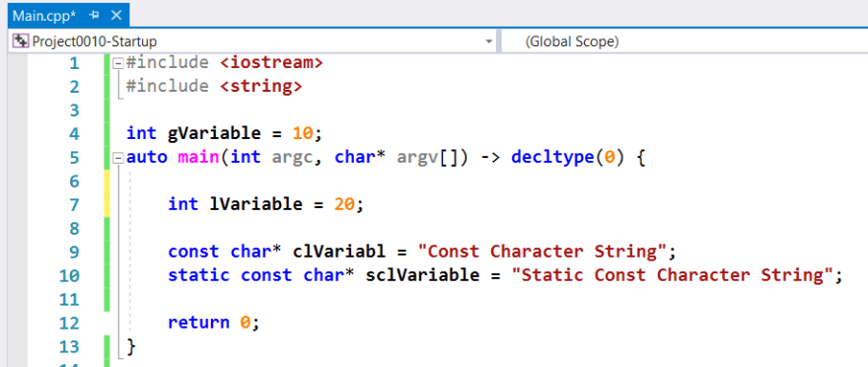Screen dimensions: 868x367
Task: Open the Project0010-Startup project dropdown
Action: pyautogui.click(x=489, y=41)
